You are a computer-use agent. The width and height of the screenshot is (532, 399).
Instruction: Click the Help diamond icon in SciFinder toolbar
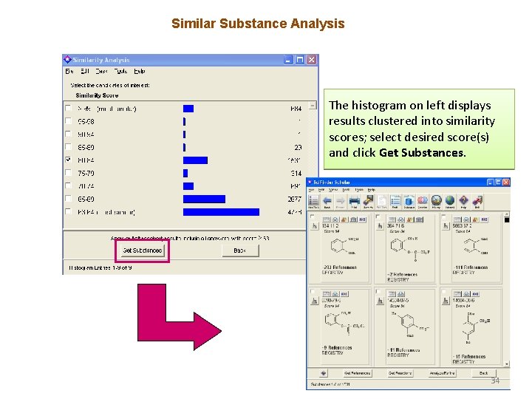(x=463, y=201)
